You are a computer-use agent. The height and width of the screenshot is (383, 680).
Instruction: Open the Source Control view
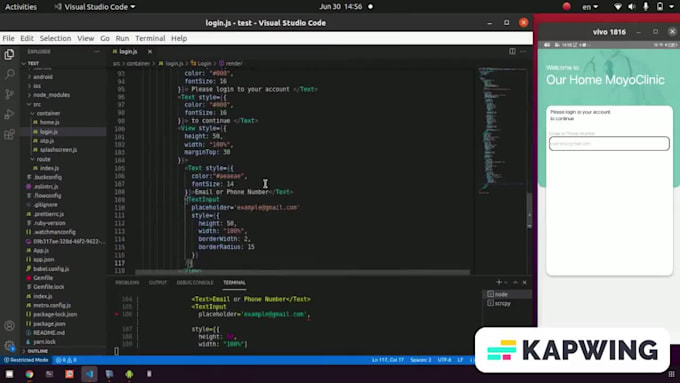tap(9, 94)
